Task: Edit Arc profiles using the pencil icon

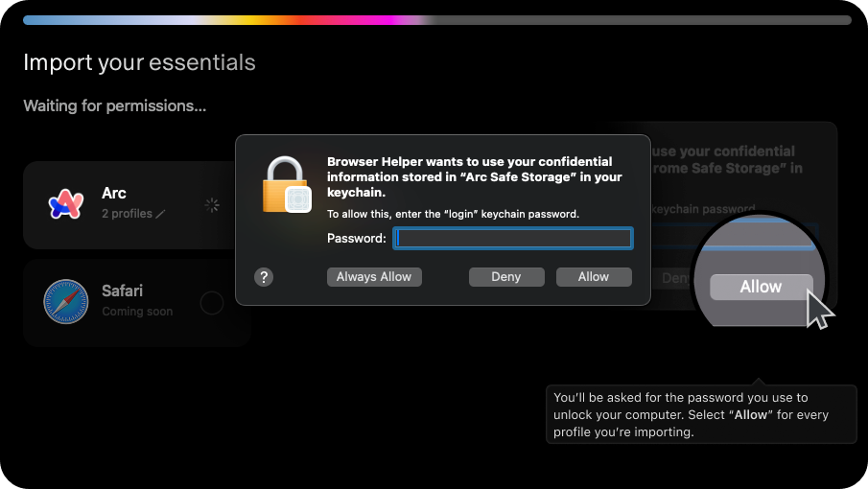Action: 160,214
